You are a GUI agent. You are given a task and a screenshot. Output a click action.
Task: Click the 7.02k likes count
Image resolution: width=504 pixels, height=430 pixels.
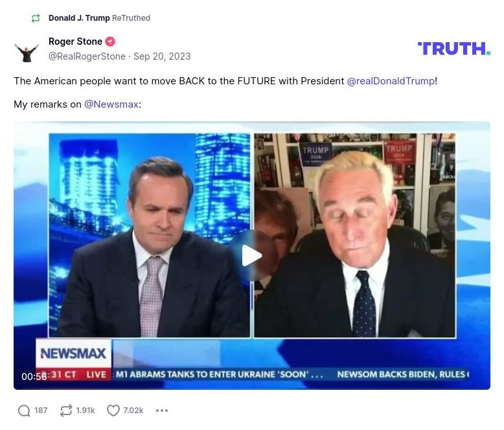tap(133, 411)
